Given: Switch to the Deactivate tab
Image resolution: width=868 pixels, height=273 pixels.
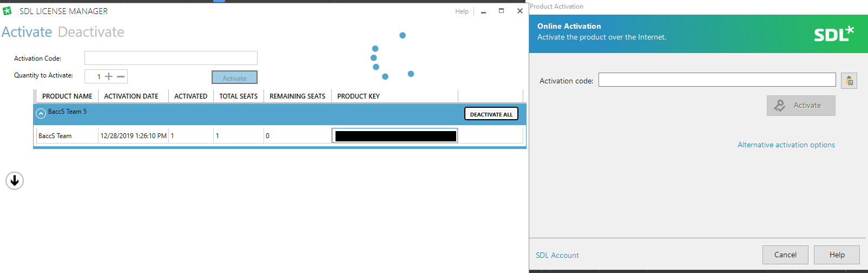Looking at the screenshot, I should (91, 32).
